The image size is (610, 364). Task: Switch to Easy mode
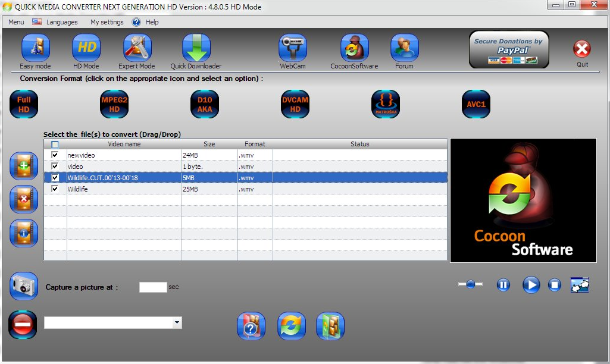pos(35,48)
